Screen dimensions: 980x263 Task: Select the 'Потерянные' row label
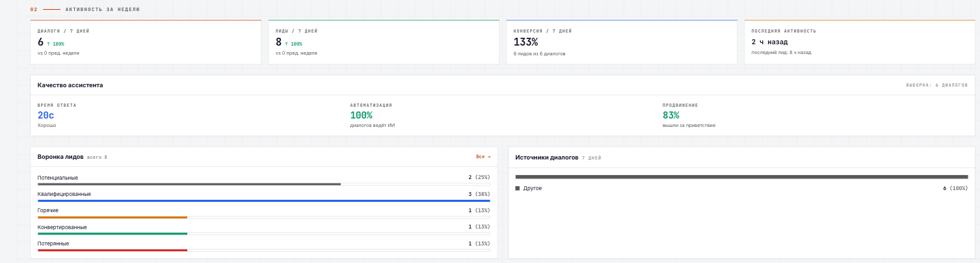tap(53, 243)
